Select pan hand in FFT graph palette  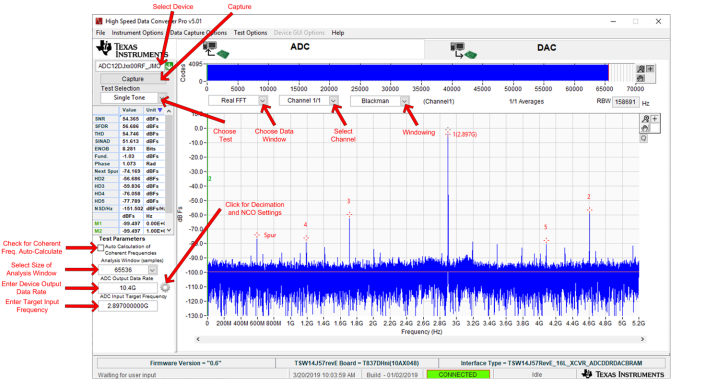[x=645, y=128]
